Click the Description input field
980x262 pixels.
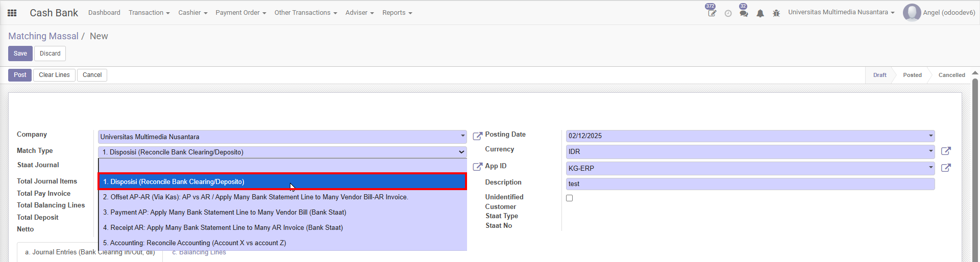750,184
